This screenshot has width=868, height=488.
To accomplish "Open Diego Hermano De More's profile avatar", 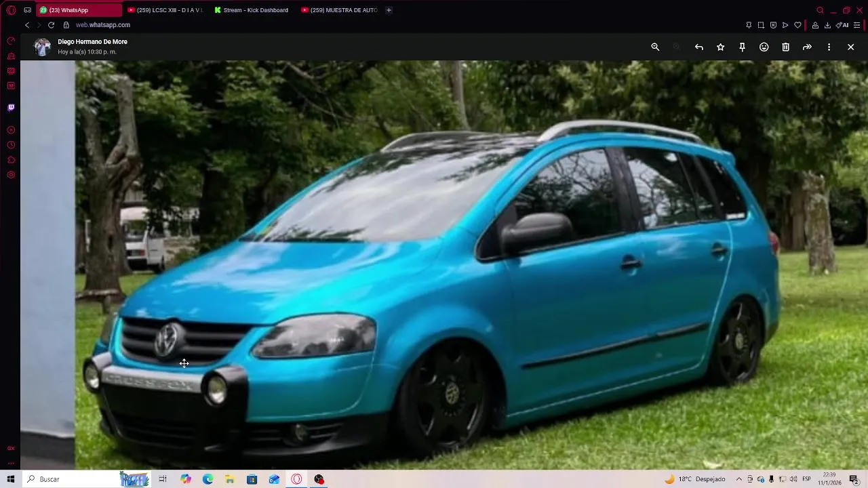I will (42, 47).
